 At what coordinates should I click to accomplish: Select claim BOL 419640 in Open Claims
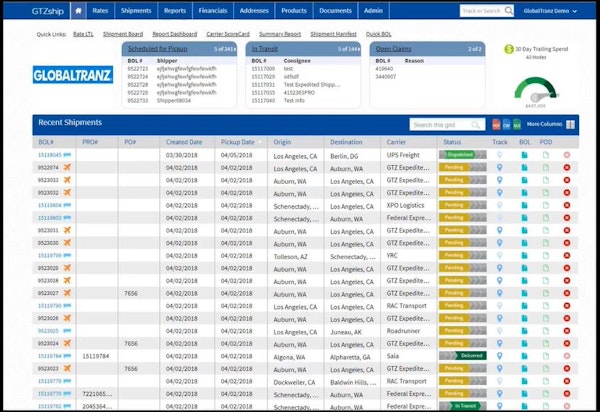(x=384, y=69)
